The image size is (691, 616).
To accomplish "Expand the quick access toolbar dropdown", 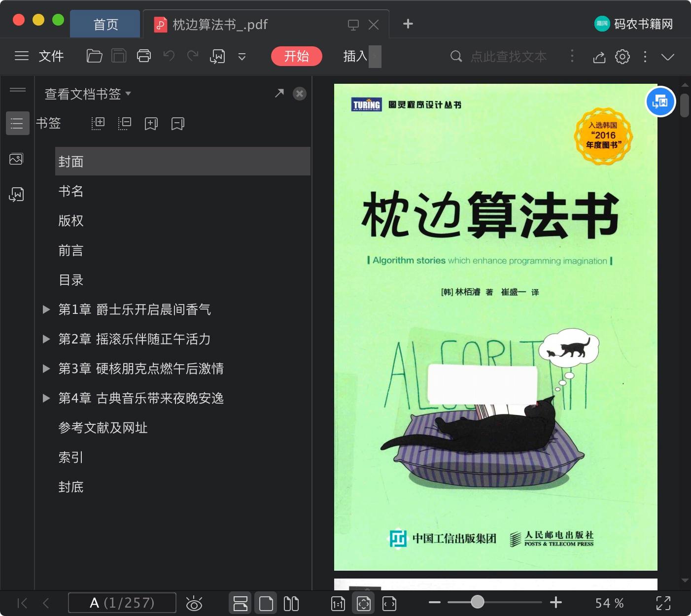I will [x=242, y=57].
